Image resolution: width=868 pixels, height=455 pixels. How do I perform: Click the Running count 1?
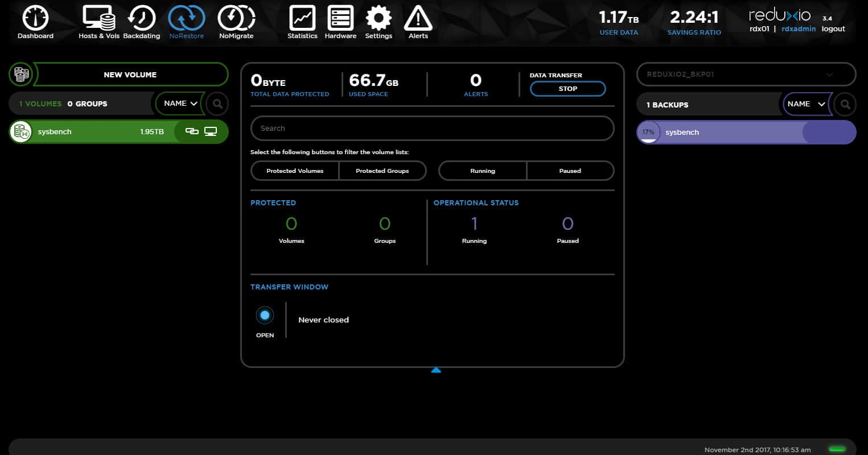pos(474,224)
